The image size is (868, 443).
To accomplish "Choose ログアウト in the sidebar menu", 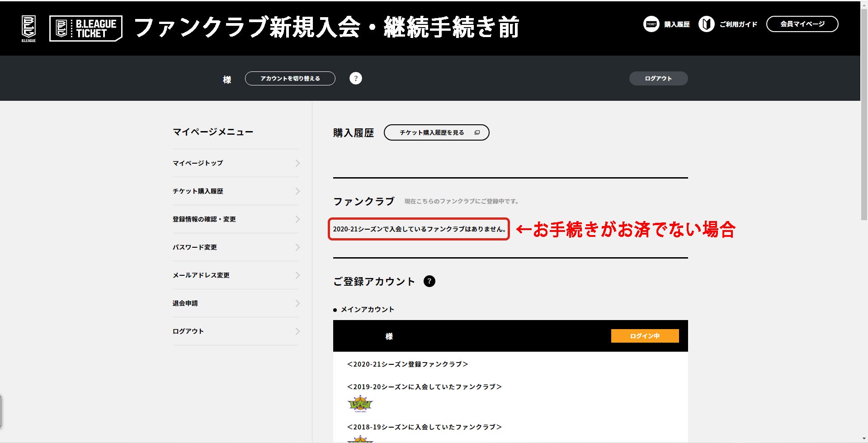I will pos(188,331).
